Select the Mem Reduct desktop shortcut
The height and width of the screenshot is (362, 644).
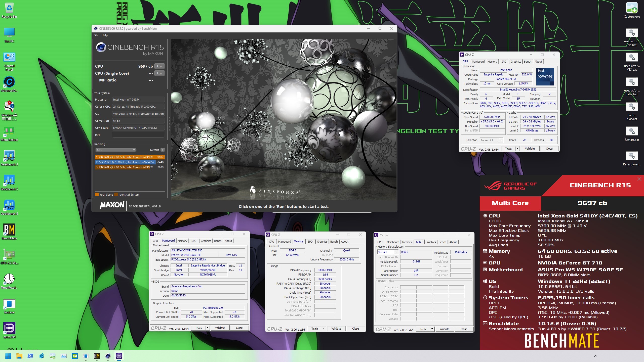click(9, 134)
